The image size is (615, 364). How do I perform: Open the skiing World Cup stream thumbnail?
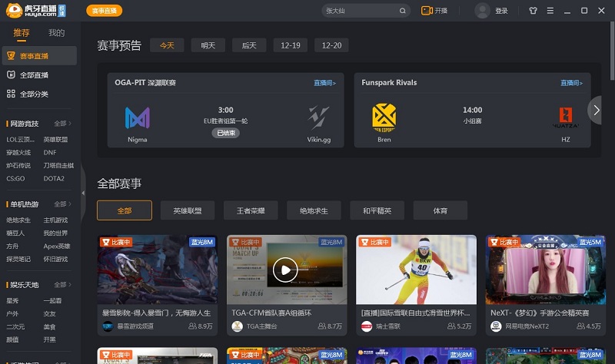(416, 270)
